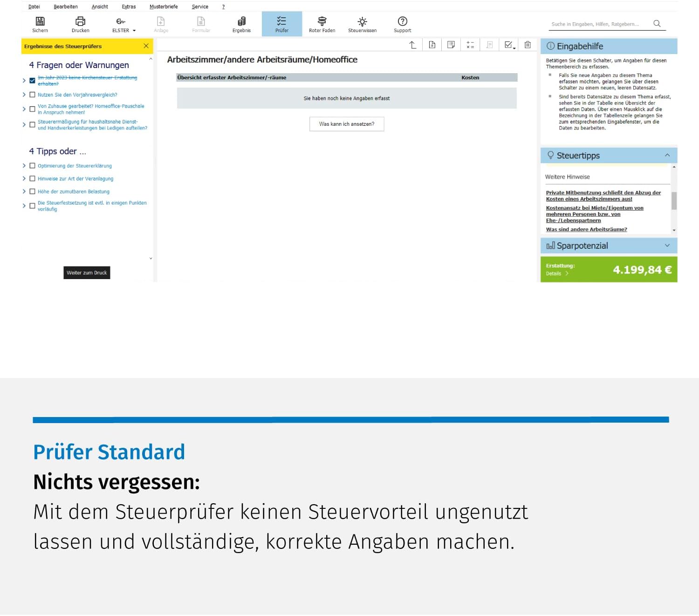Click the document page toolbar icon
699x616 pixels.
click(x=432, y=45)
